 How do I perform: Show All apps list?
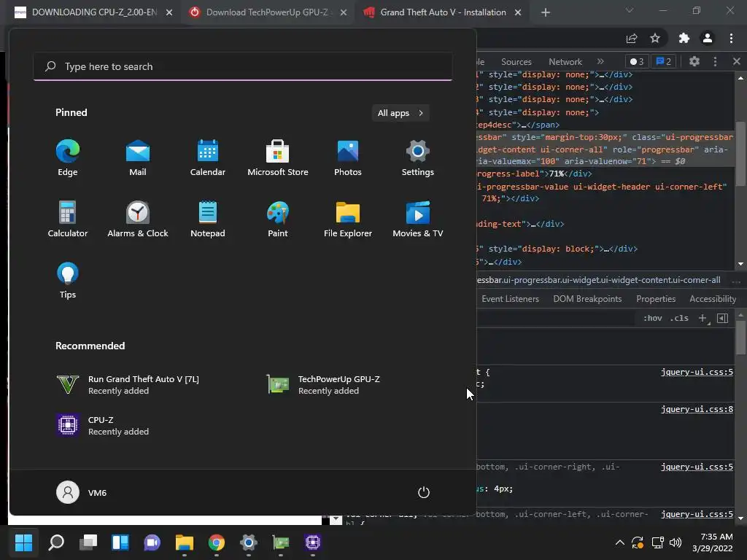[x=400, y=113]
